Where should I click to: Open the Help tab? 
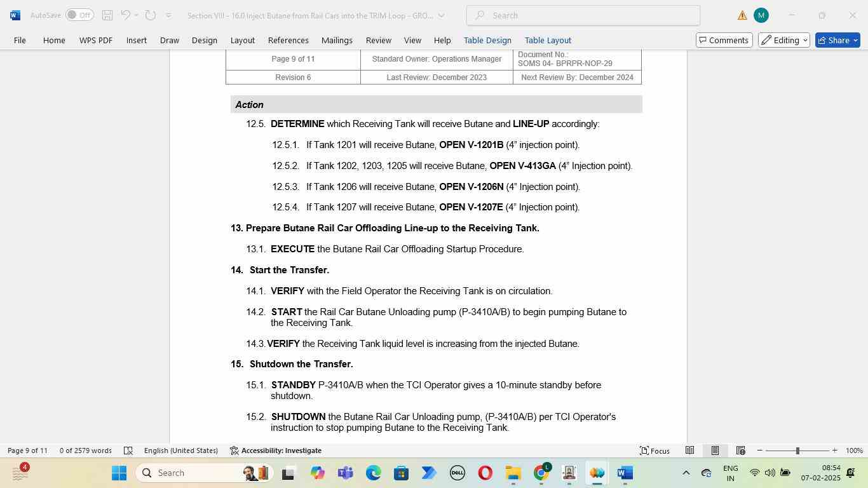click(442, 40)
